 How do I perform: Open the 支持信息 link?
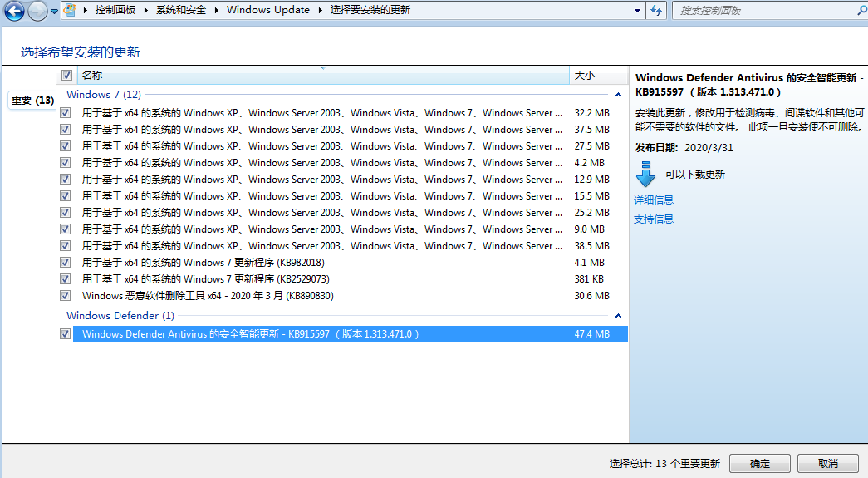pos(654,219)
